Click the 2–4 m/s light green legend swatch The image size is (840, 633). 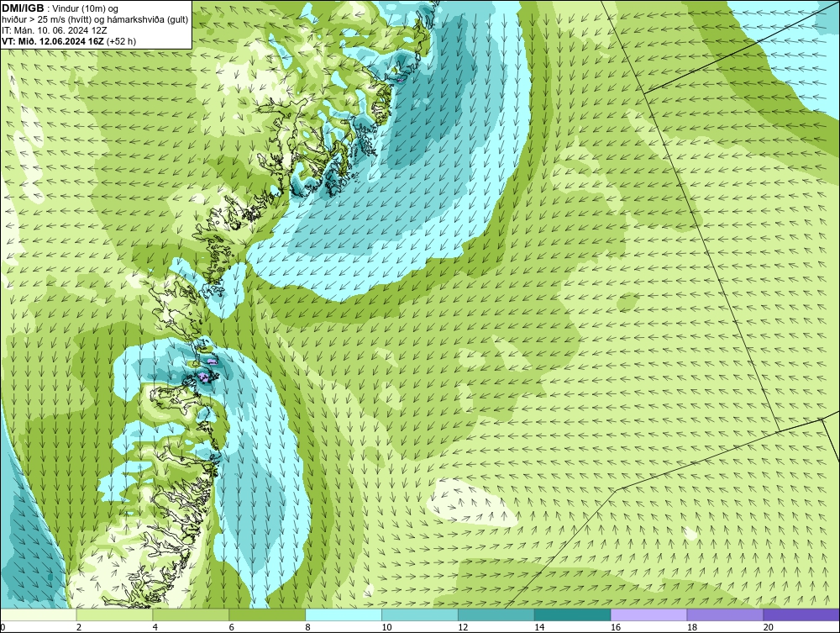tap(114, 615)
